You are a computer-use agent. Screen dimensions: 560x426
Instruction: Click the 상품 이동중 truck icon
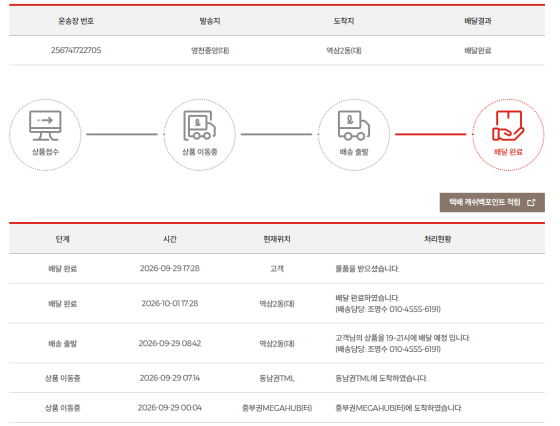point(200,125)
